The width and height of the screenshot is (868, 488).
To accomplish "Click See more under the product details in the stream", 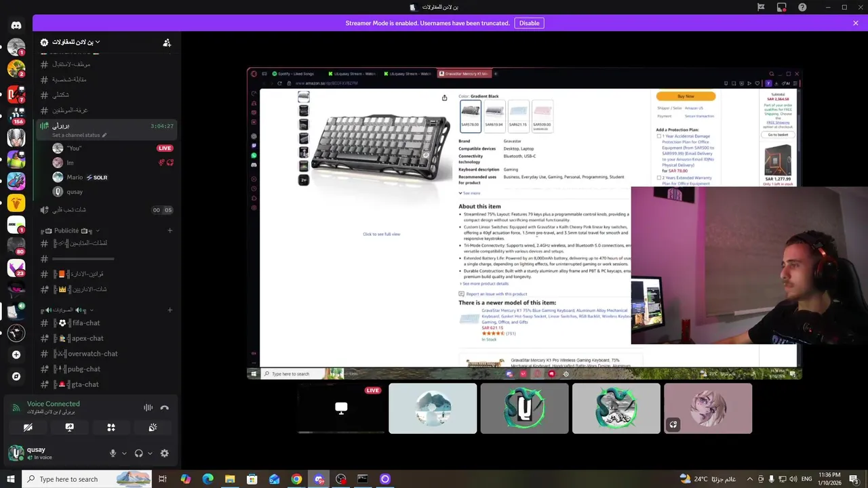I will click(x=469, y=193).
